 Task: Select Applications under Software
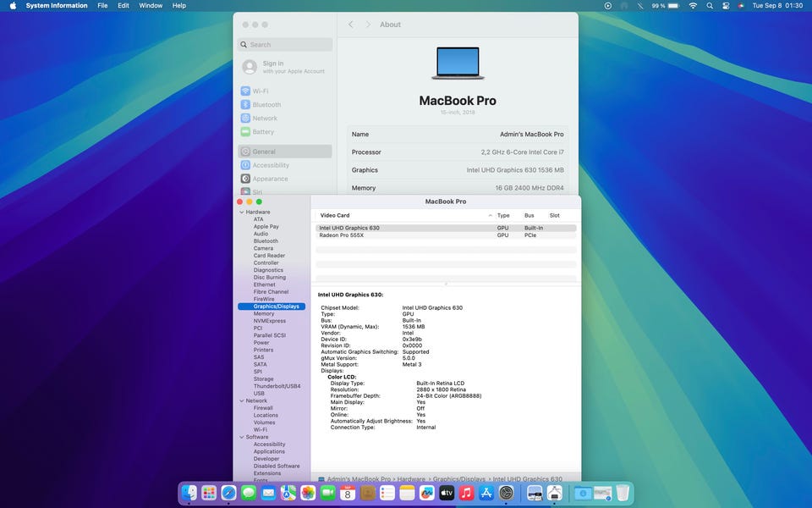pos(269,451)
